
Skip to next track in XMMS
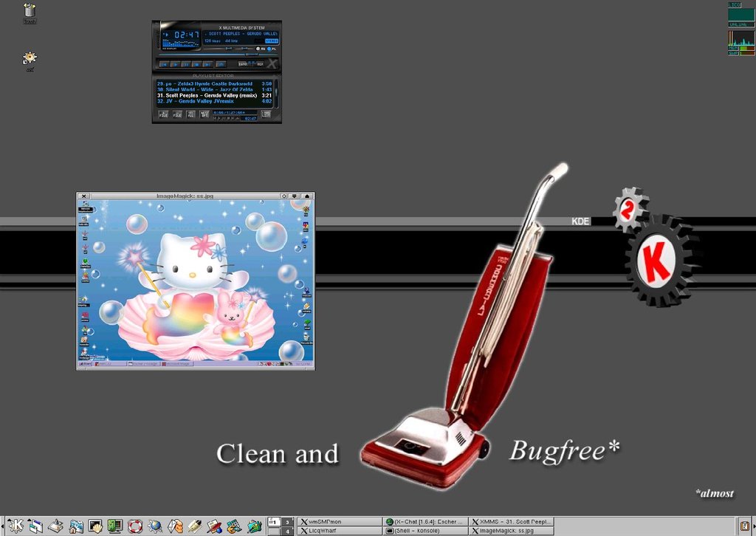pyautogui.click(x=207, y=64)
